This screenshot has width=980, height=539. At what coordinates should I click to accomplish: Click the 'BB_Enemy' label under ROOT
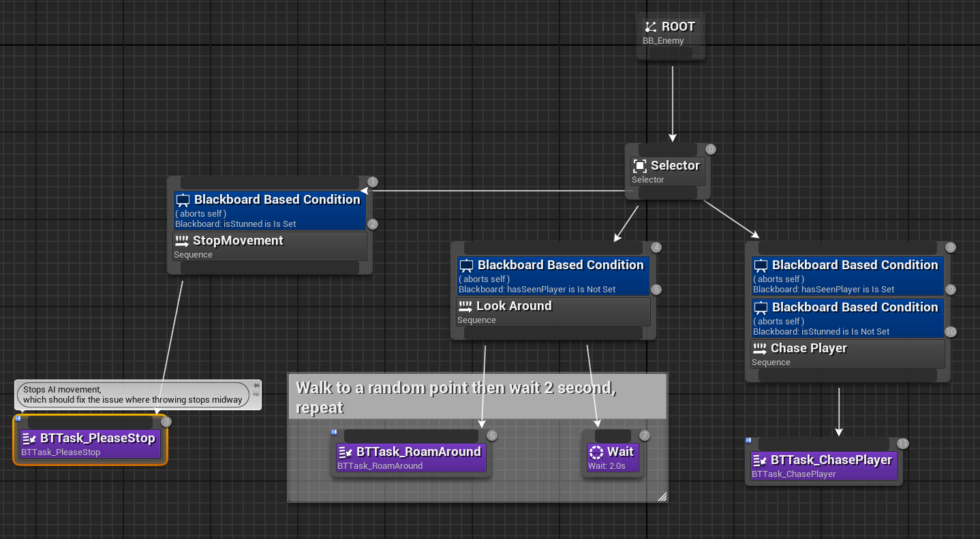(x=663, y=41)
